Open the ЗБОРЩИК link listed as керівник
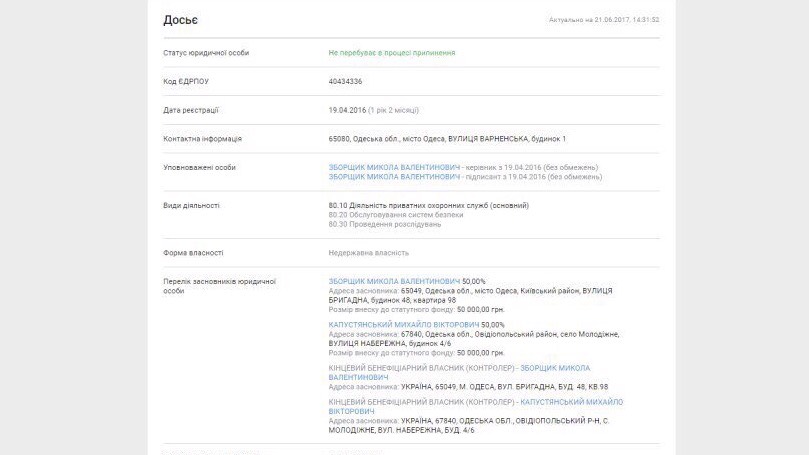Image resolution: width=809 pixels, height=455 pixels. click(394, 167)
